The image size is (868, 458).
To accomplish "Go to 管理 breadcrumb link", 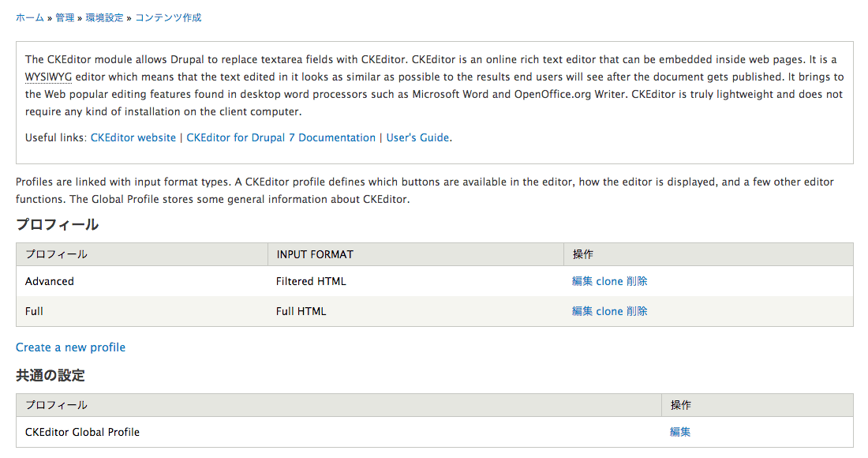I will tap(65, 17).
